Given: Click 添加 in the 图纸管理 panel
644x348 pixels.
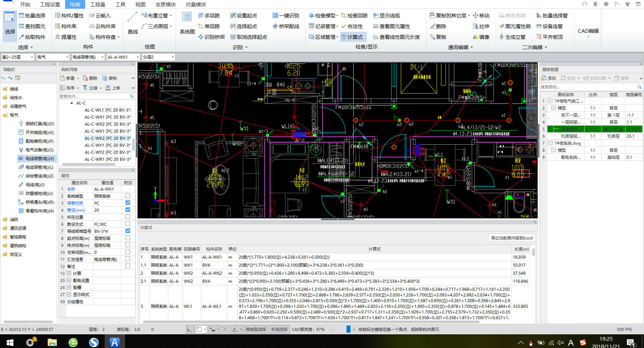Looking at the screenshot, I should pos(549,78).
